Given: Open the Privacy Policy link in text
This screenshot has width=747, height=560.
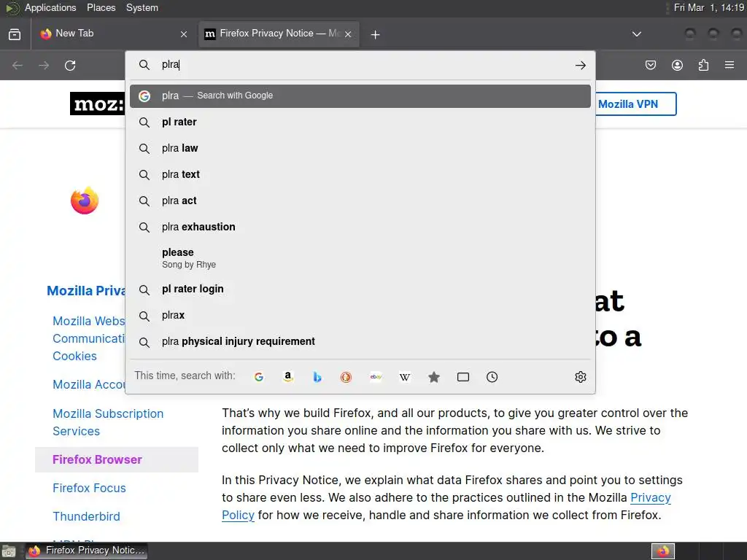Looking at the screenshot, I should [x=650, y=497].
